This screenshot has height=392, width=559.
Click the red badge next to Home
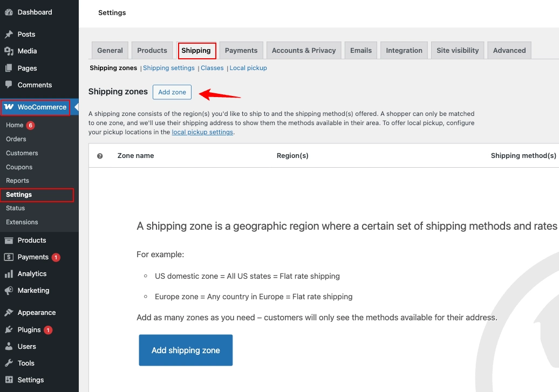click(x=31, y=125)
